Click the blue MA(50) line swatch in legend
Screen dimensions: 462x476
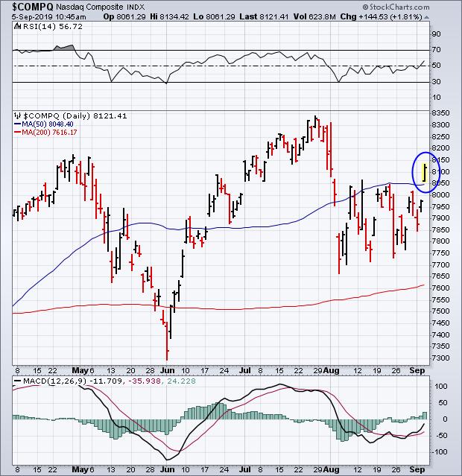tap(18, 124)
